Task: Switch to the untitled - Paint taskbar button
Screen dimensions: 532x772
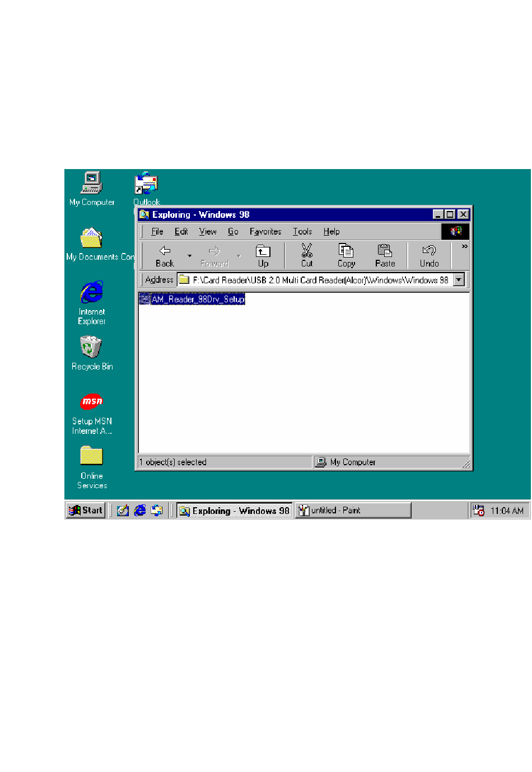Action: [353, 511]
